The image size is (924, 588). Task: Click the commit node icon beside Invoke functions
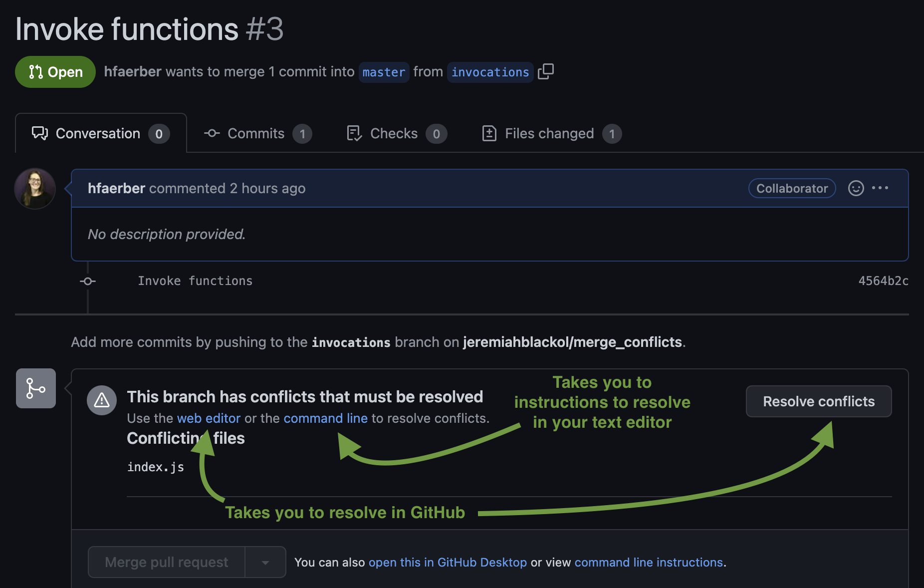click(88, 281)
